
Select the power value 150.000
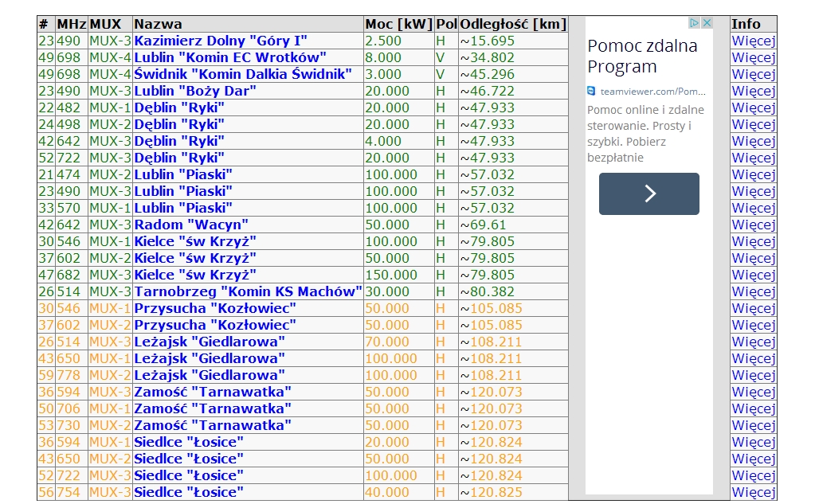tap(391, 275)
